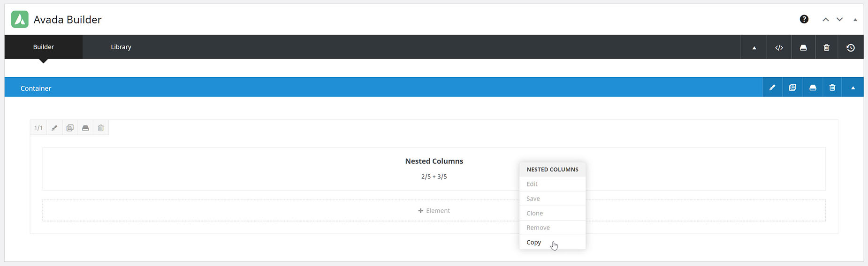Clone the 1/1 column

pos(70,128)
